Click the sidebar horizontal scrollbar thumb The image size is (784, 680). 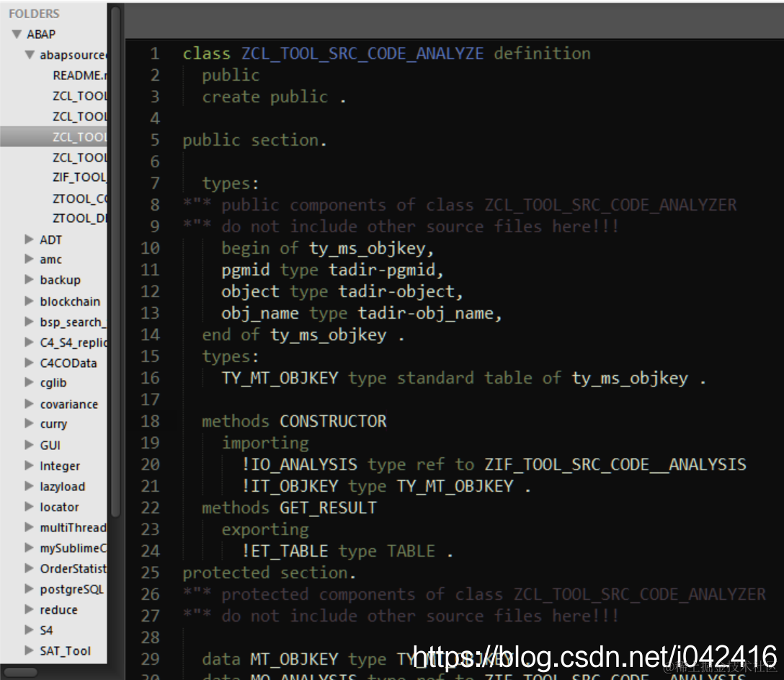pos(20,672)
